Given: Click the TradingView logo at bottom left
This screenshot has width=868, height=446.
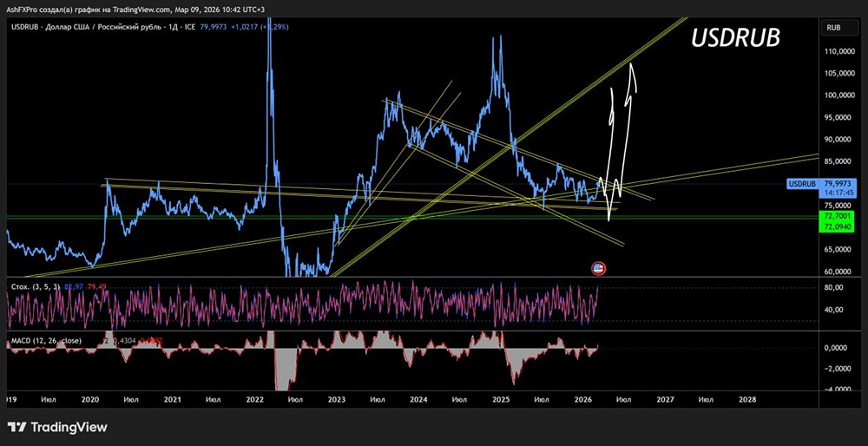Looking at the screenshot, I should coord(57,427).
